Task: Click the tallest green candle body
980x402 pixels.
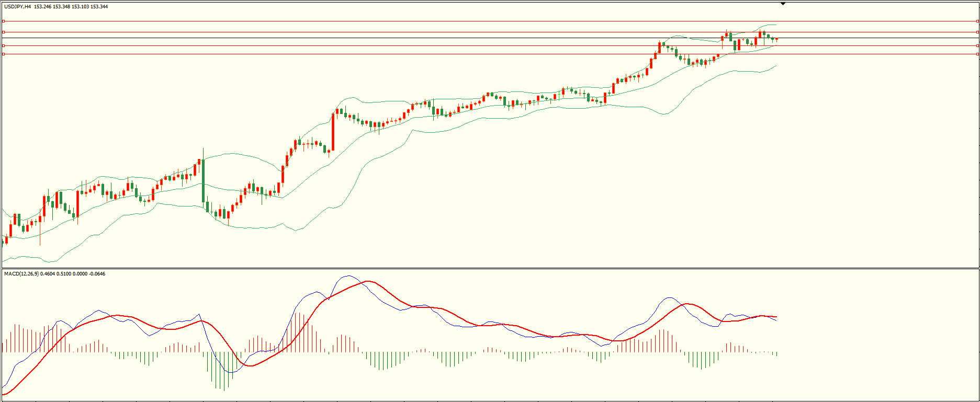Action: coord(203,180)
